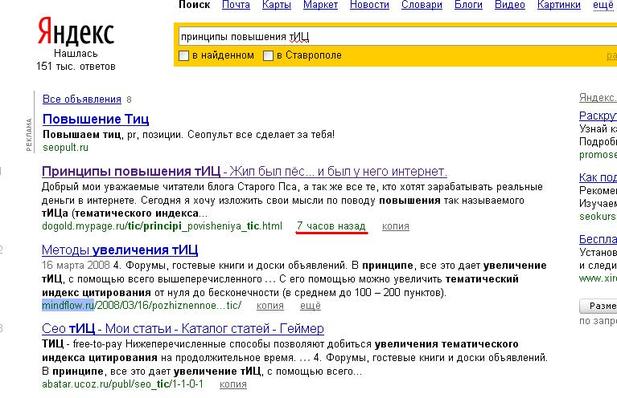Open result 'Принципы повышения тИЦ'
617x398 pixels.
[x=244, y=171]
